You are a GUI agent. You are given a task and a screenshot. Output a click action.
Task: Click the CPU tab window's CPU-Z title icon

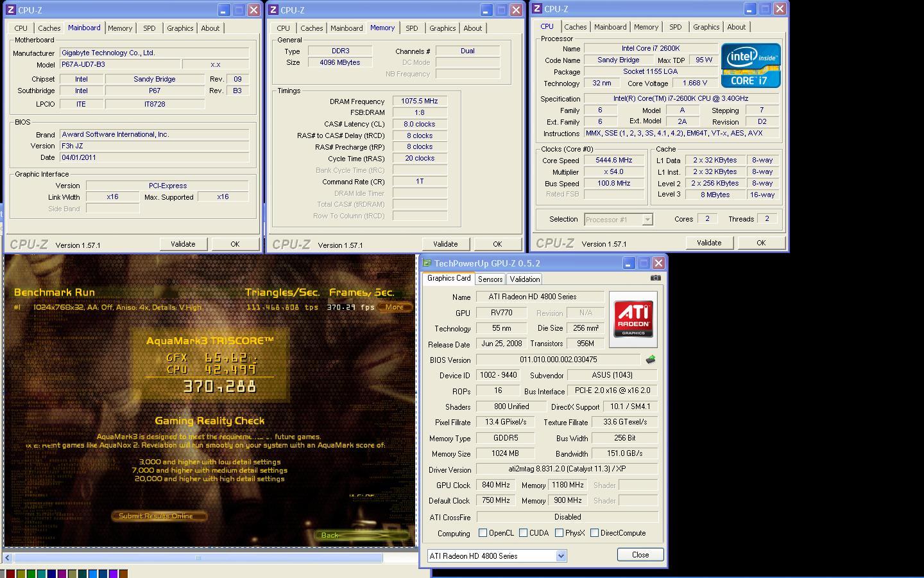[537, 9]
